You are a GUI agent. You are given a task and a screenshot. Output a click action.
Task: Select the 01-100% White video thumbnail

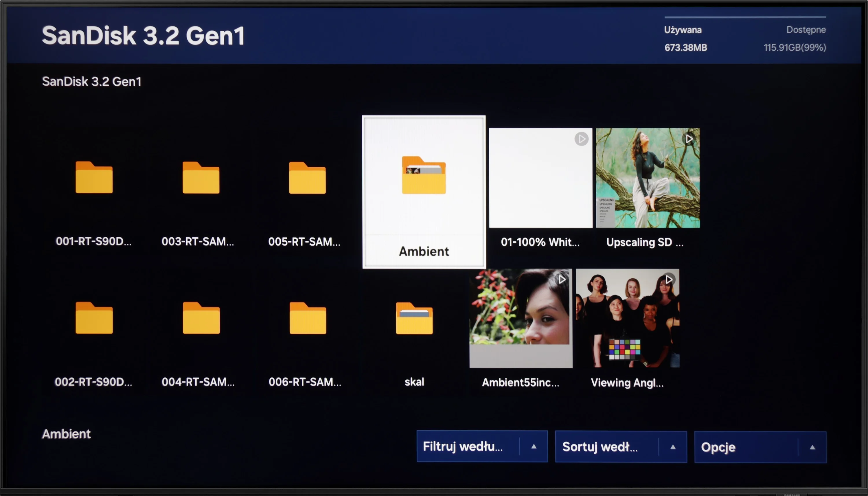tap(541, 178)
